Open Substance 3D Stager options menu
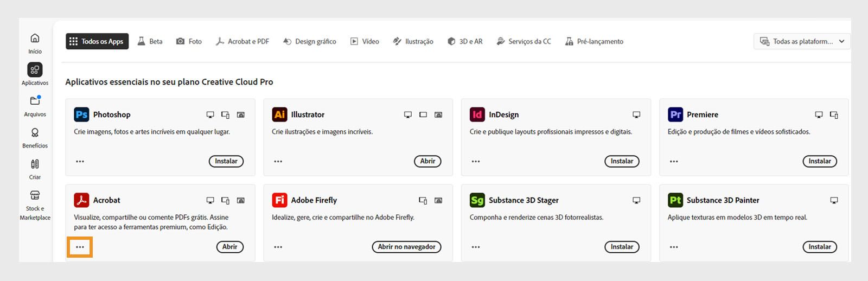Viewport: 868px width, 281px height. [x=476, y=247]
